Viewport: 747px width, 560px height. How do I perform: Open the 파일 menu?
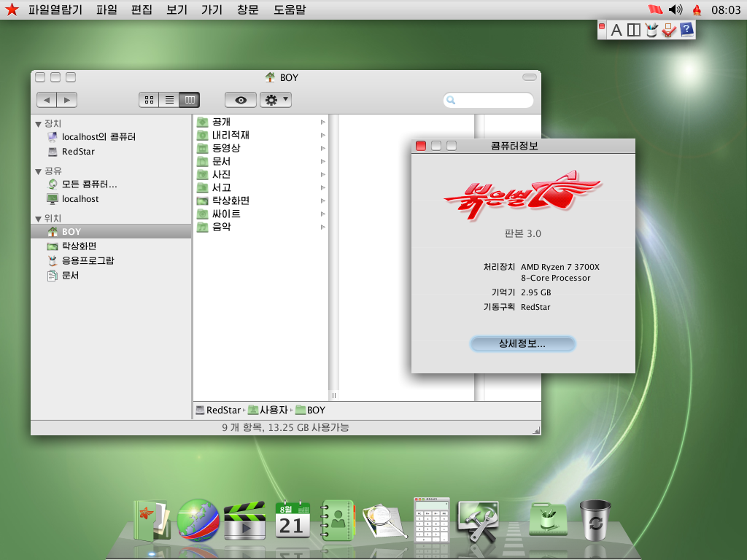107,9
